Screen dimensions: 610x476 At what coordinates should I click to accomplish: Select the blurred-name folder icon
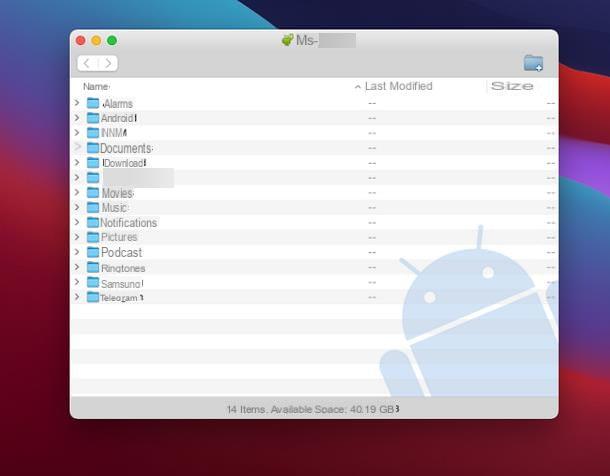(93, 178)
